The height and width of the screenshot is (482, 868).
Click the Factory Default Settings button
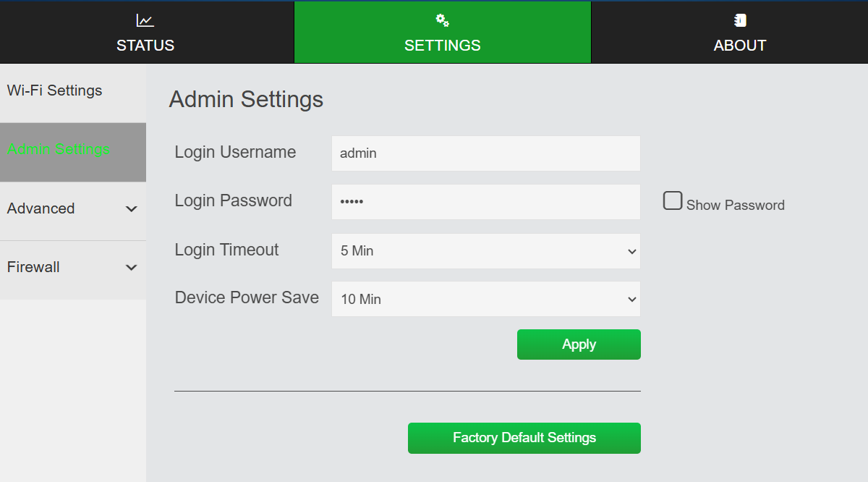pyautogui.click(x=524, y=438)
